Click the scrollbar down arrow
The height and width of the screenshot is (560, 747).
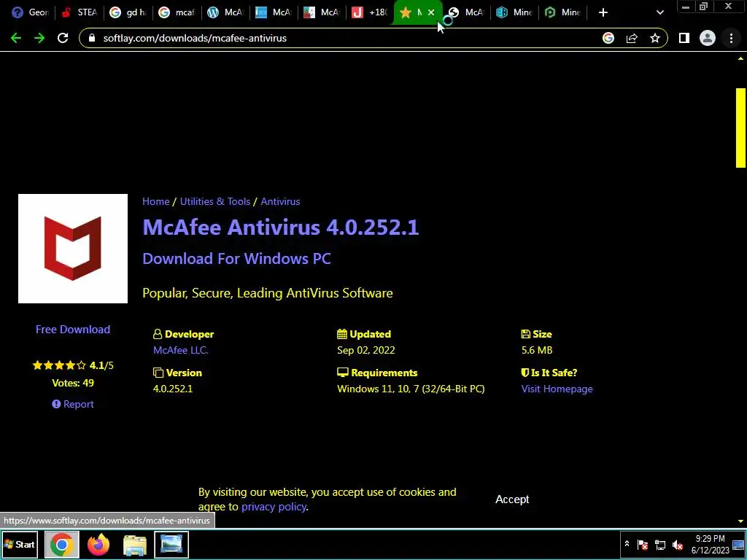pyautogui.click(x=740, y=521)
